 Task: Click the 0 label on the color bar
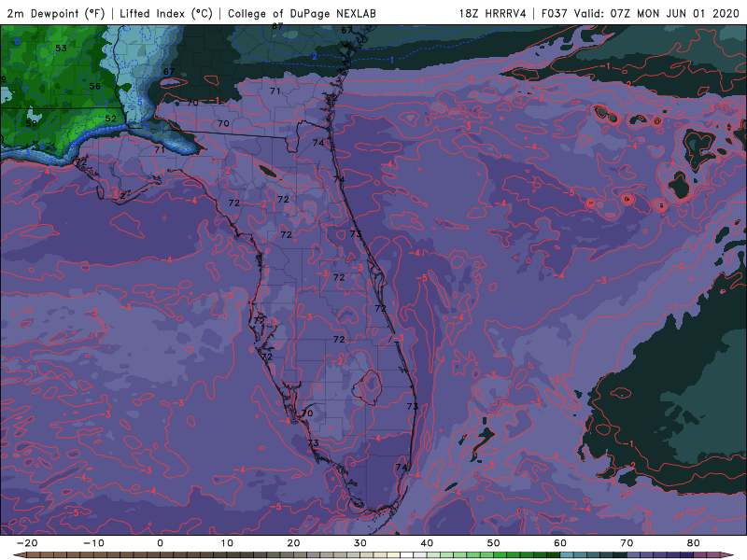tap(160, 543)
